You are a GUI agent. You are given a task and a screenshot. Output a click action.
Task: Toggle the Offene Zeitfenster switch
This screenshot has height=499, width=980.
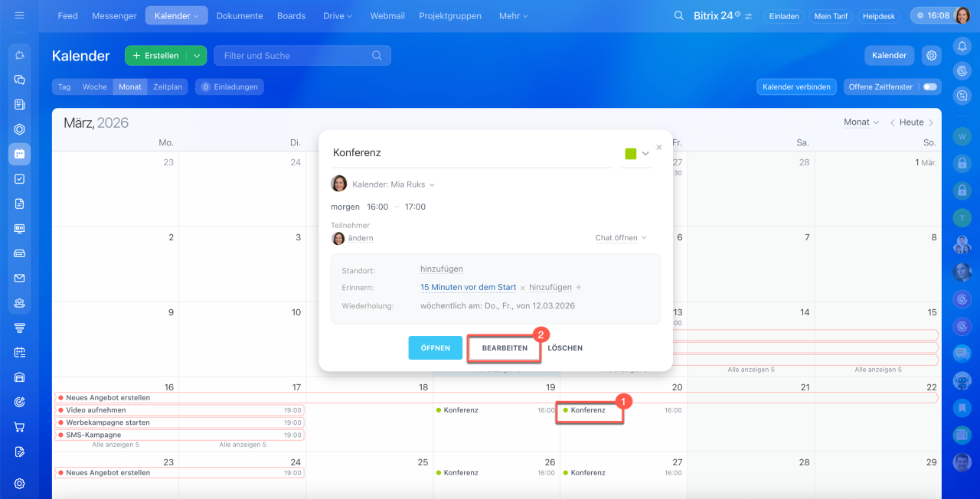(x=929, y=87)
